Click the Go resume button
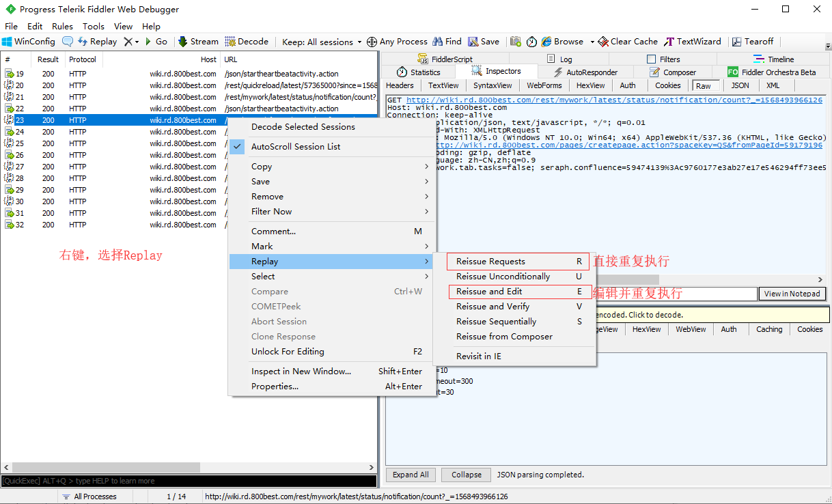This screenshot has width=832, height=504. [156, 42]
